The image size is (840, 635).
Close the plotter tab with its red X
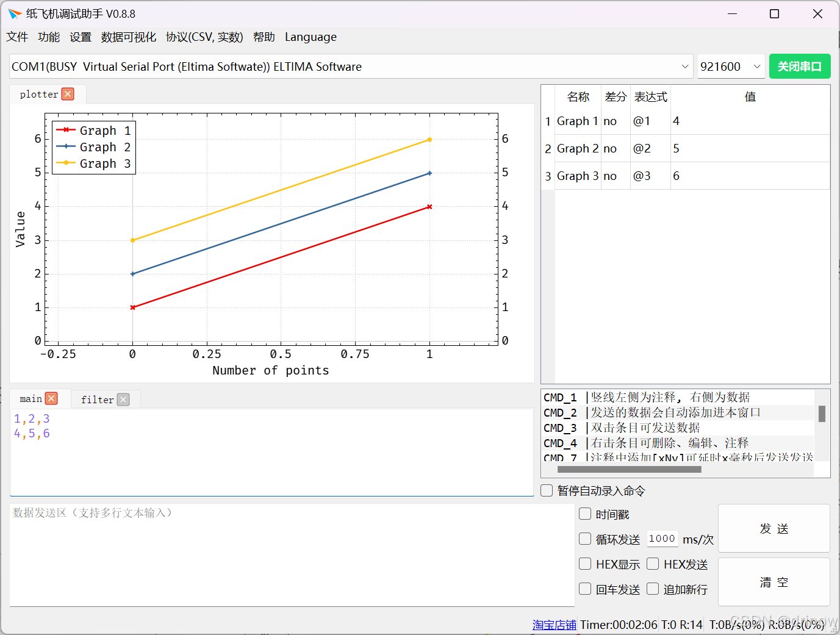(x=68, y=94)
